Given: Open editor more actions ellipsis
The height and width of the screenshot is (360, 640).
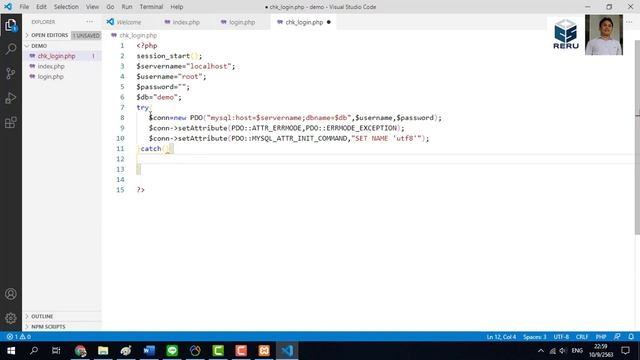Looking at the screenshot, I should click(629, 22).
